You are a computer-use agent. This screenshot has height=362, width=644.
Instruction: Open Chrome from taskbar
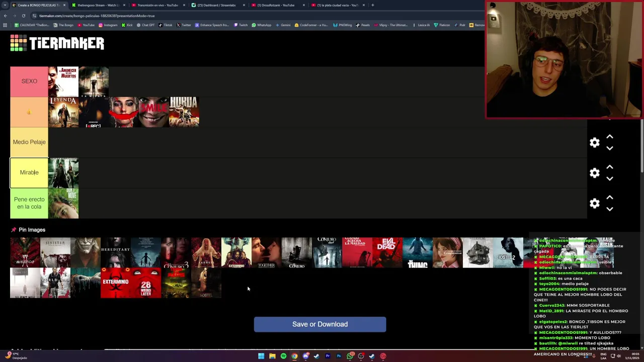(x=294, y=356)
